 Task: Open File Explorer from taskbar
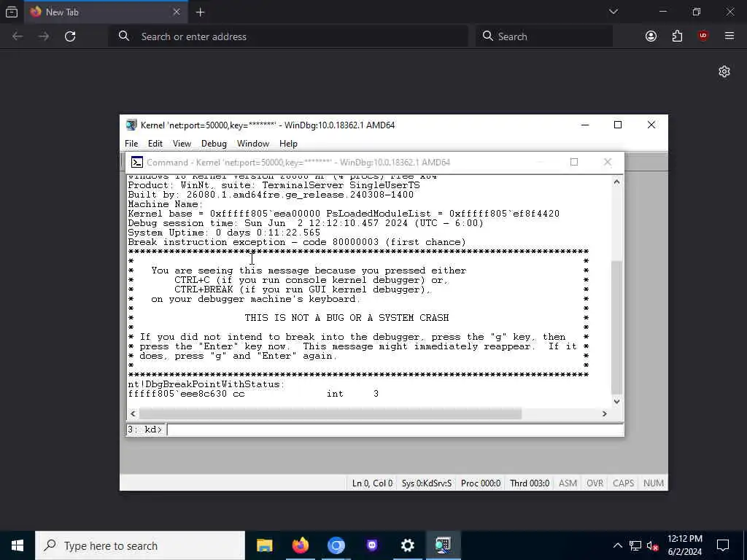pyautogui.click(x=264, y=545)
